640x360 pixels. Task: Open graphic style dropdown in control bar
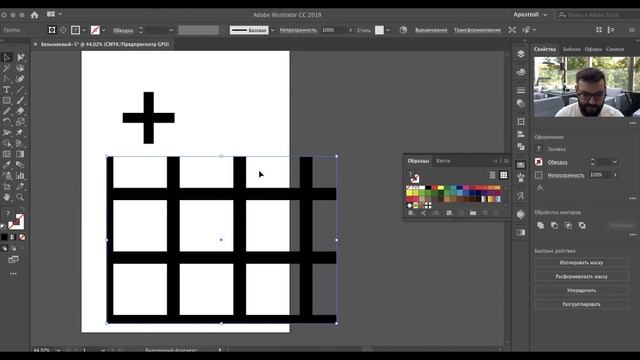tap(388, 30)
